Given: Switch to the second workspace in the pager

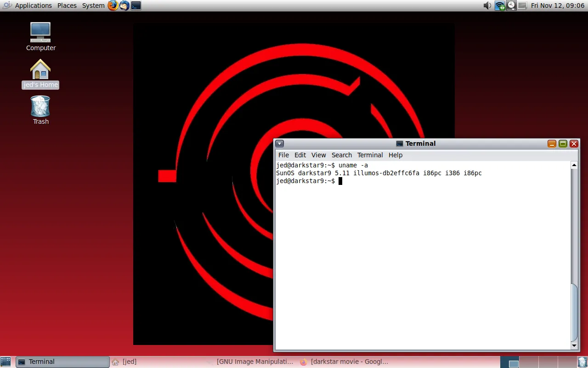Looking at the screenshot, I should 529,362.
